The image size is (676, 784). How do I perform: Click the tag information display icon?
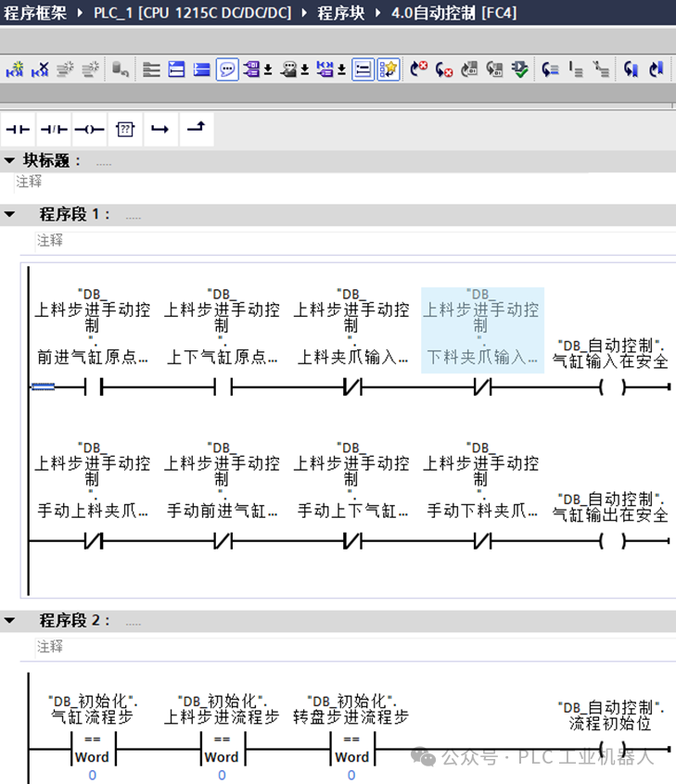click(288, 69)
